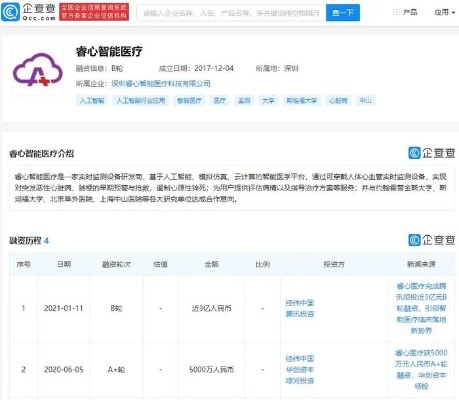
Task: Click the 日期 column header
Action: (64, 264)
